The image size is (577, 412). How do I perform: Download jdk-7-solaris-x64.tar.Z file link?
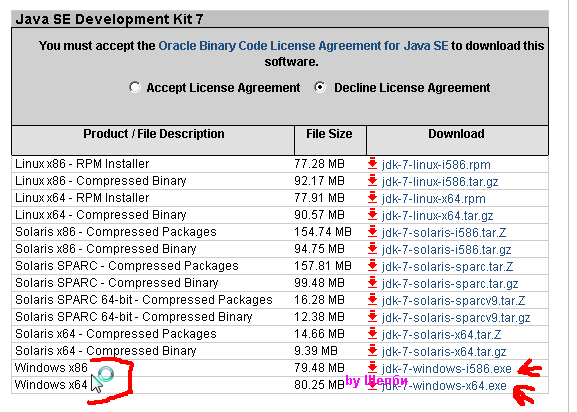point(441,334)
